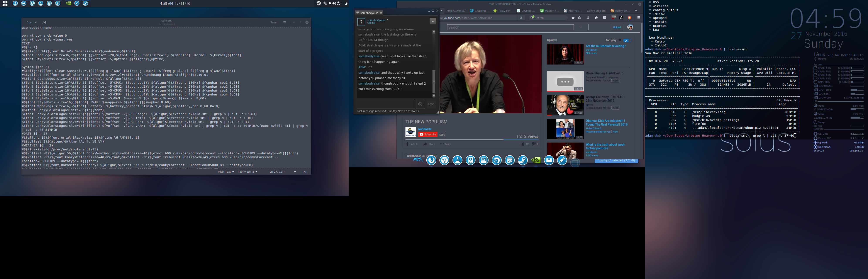Go to Firefox home page icon
The width and height of the screenshot is (868, 279).
[596, 18]
